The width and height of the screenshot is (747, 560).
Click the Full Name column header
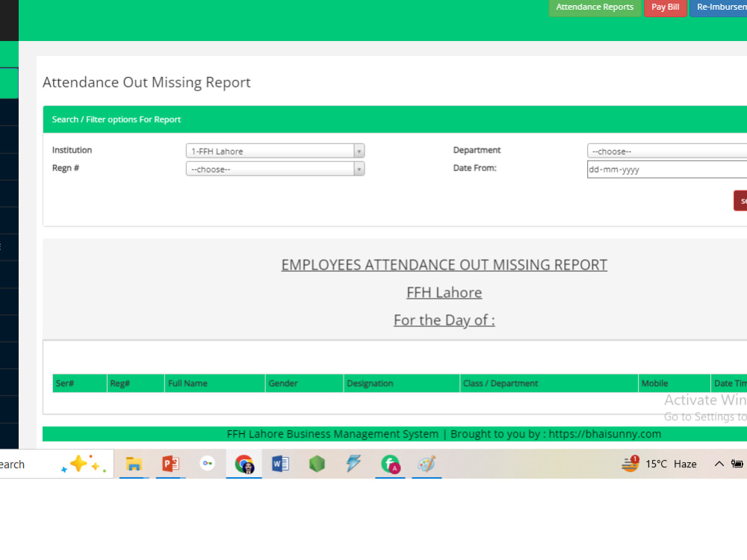coord(215,383)
